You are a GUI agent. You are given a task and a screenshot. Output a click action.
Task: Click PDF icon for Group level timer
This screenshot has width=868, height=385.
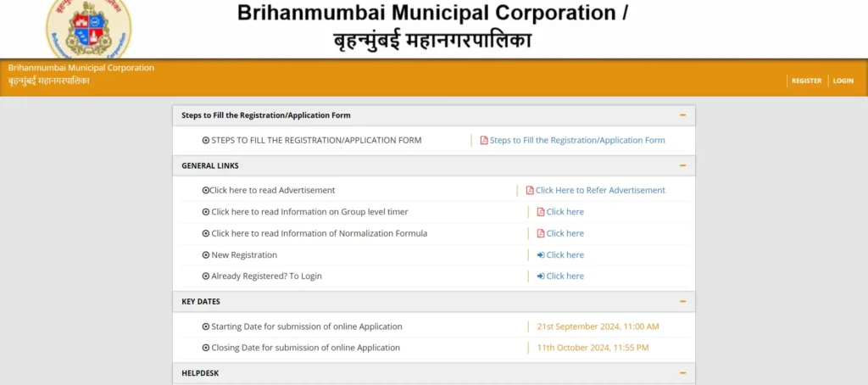(x=541, y=212)
